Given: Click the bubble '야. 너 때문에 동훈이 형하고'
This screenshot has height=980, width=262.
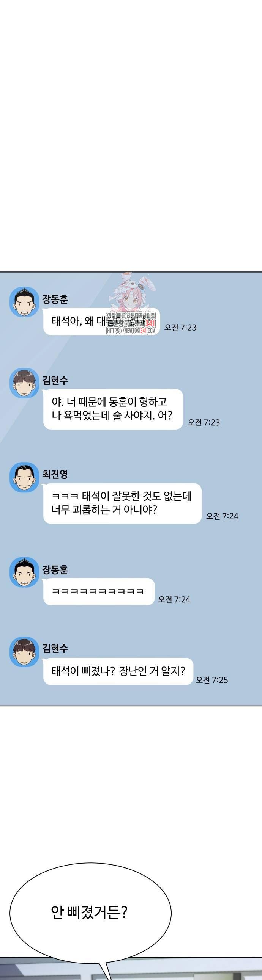Looking at the screenshot, I should point(113,409).
